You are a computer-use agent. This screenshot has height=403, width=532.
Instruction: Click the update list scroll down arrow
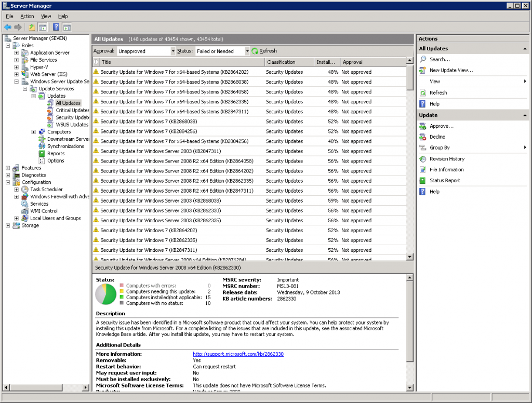coord(410,257)
